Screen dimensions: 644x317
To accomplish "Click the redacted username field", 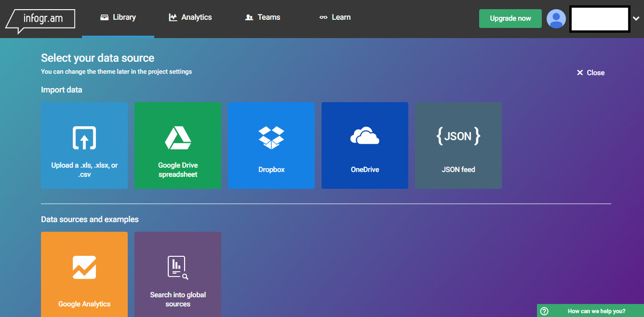I will click(x=600, y=19).
